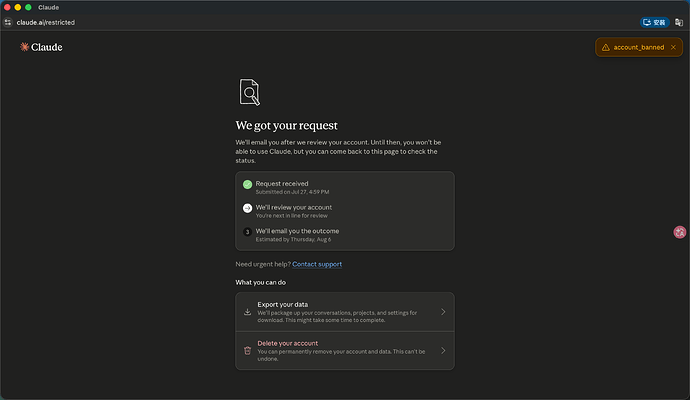Click the step 3 circle by We'll email you
This screenshot has width=690, height=400.
[x=247, y=232]
